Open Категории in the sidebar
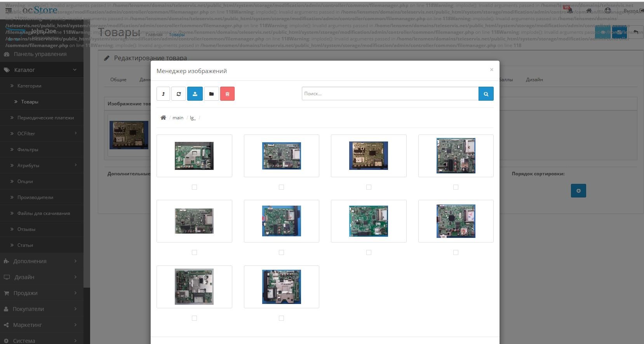Screen dimensions: 644x344 tap(29, 86)
